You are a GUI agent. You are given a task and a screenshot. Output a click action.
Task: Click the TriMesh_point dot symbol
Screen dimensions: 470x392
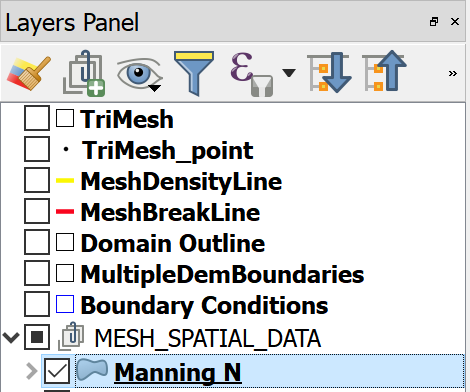tap(66, 149)
